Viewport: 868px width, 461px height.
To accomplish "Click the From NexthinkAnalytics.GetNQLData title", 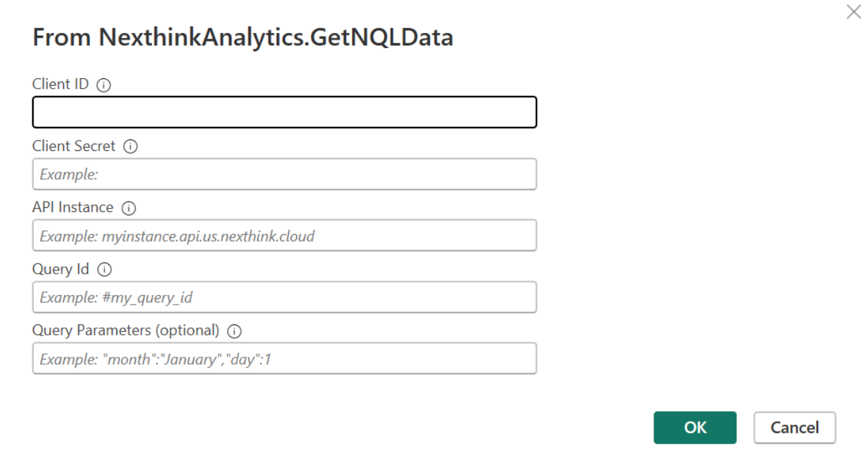I will click(x=243, y=37).
